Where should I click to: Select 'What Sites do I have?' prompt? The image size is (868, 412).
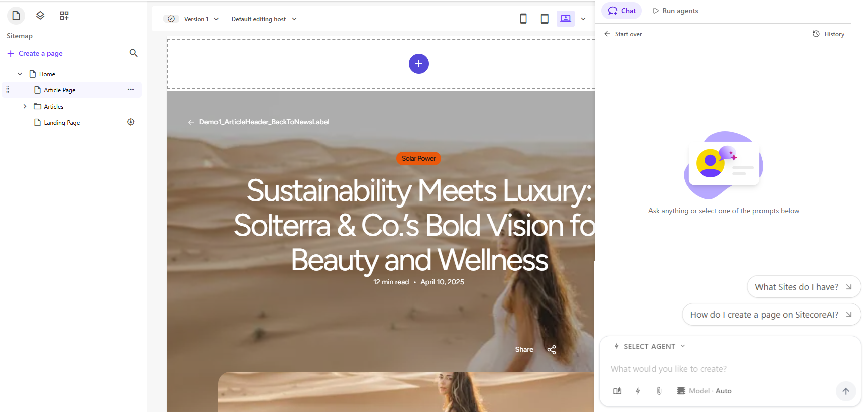[804, 287]
